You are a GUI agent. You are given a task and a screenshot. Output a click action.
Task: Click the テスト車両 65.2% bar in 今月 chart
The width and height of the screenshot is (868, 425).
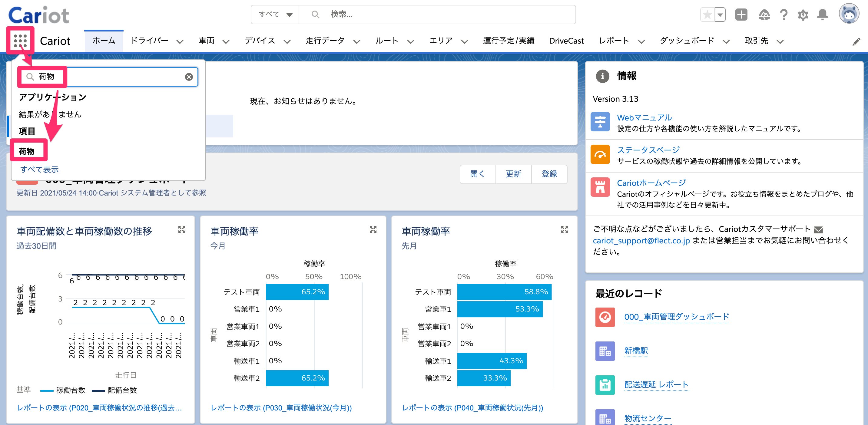(297, 292)
